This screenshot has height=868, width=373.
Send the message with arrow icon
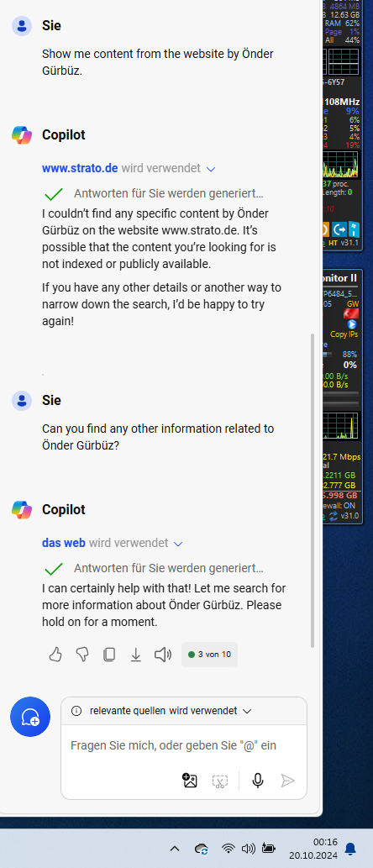288,781
